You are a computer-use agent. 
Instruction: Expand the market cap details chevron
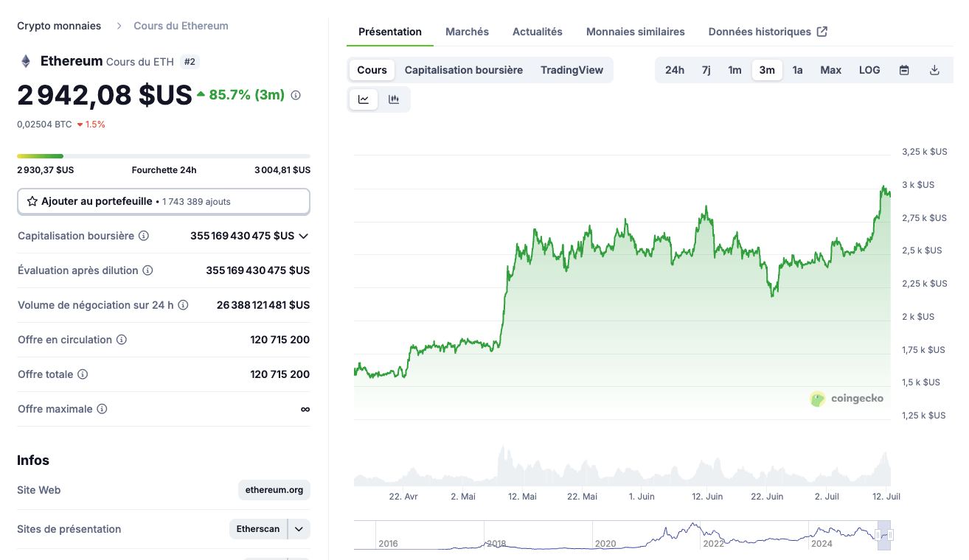303,236
